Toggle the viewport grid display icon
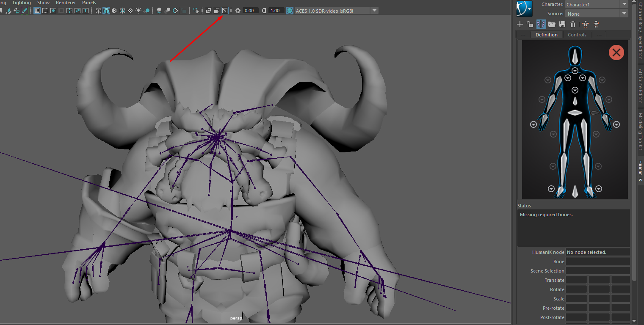 pyautogui.click(x=37, y=11)
